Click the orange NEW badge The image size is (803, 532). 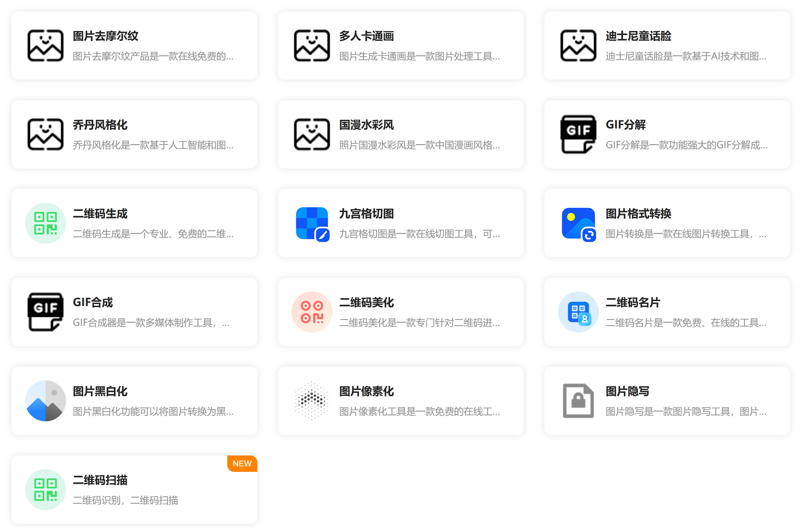coord(242,463)
